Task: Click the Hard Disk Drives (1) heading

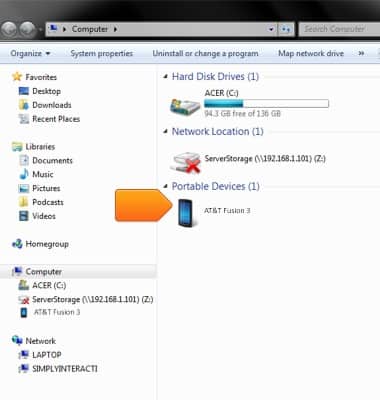Action: pos(215,77)
